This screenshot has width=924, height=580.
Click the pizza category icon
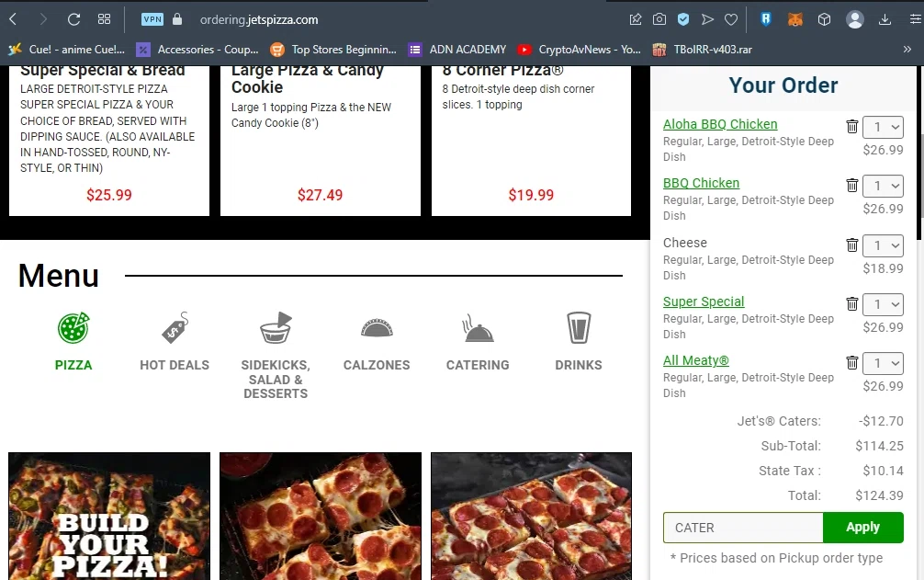tap(73, 328)
